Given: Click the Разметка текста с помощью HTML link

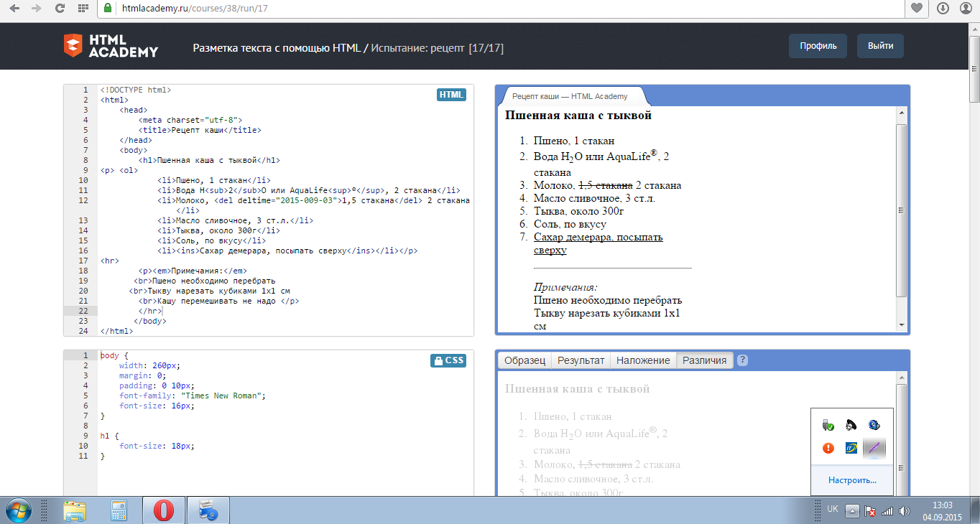Looking at the screenshot, I should pos(277,48).
